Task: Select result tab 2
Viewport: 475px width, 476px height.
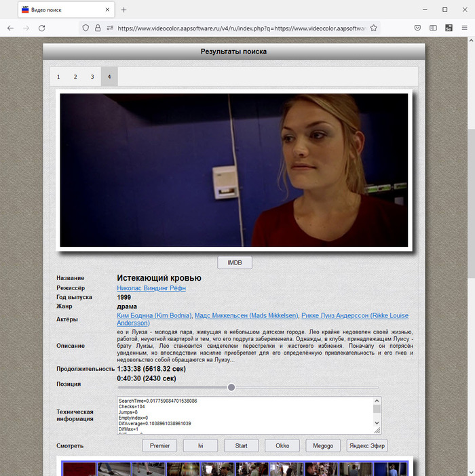Action: point(75,77)
